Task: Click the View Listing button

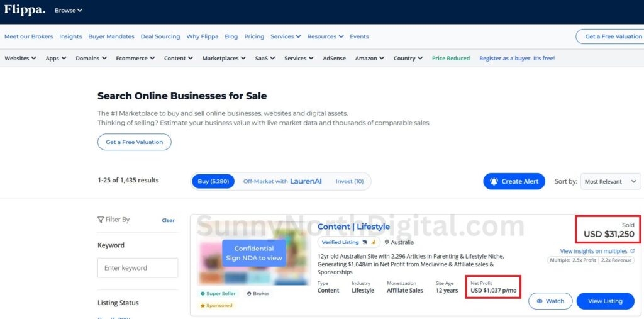Action: [x=604, y=301]
